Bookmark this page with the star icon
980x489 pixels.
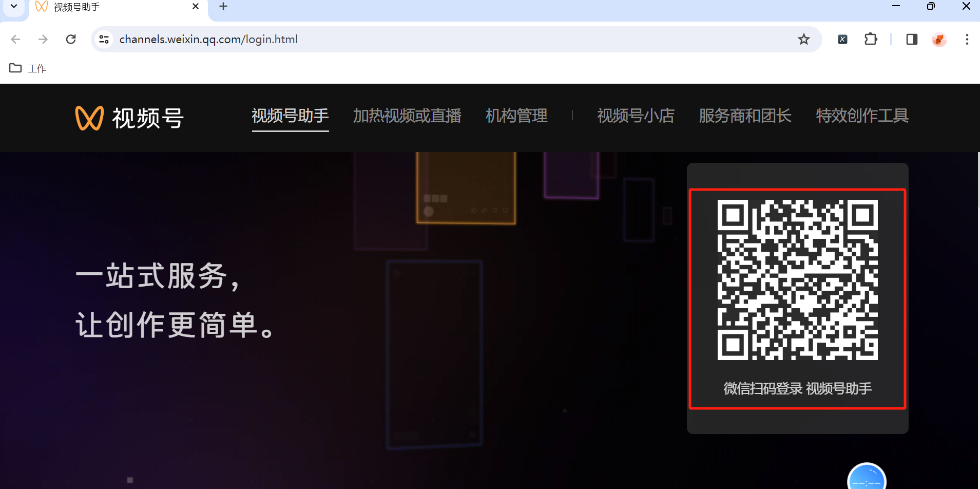coord(804,40)
